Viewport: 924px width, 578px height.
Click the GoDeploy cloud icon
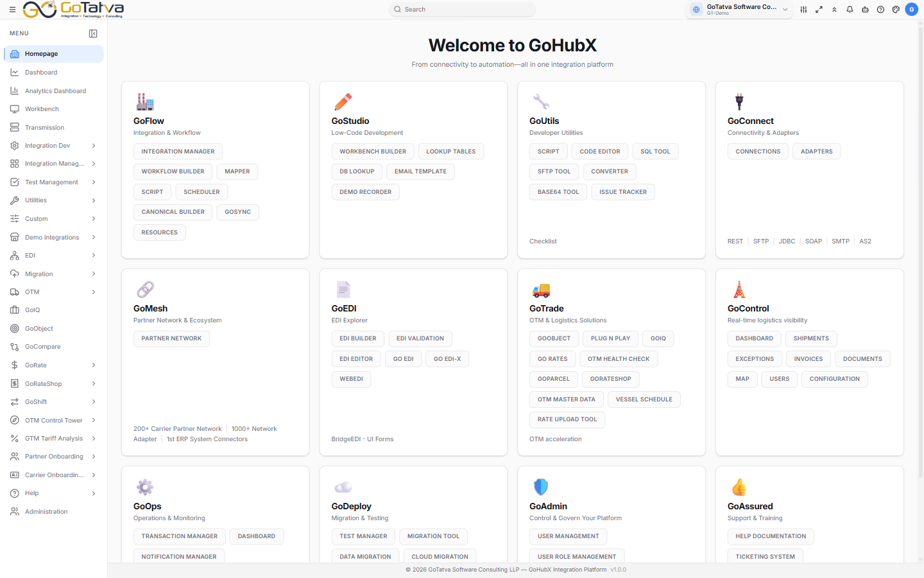point(343,487)
